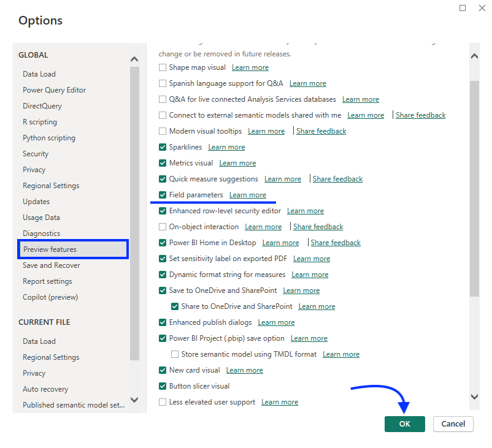Select Power Query Editor in sidebar
This screenshot has height=448, width=492.
[54, 90]
